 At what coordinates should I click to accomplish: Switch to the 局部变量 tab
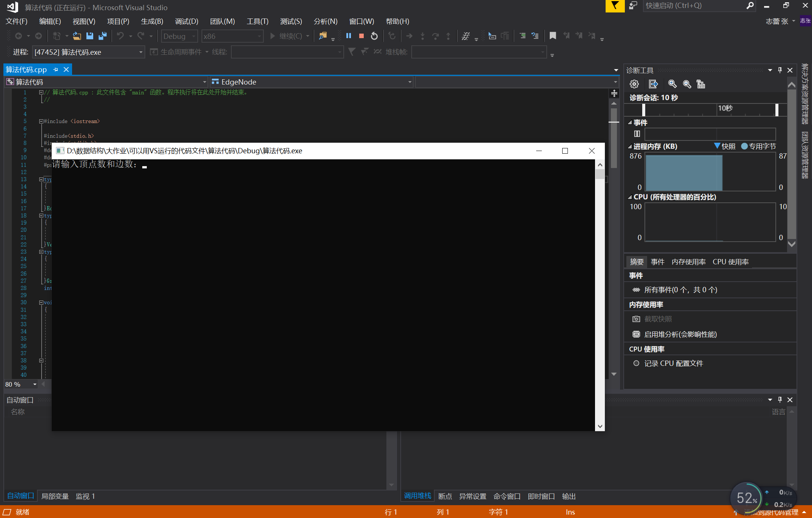(55, 496)
